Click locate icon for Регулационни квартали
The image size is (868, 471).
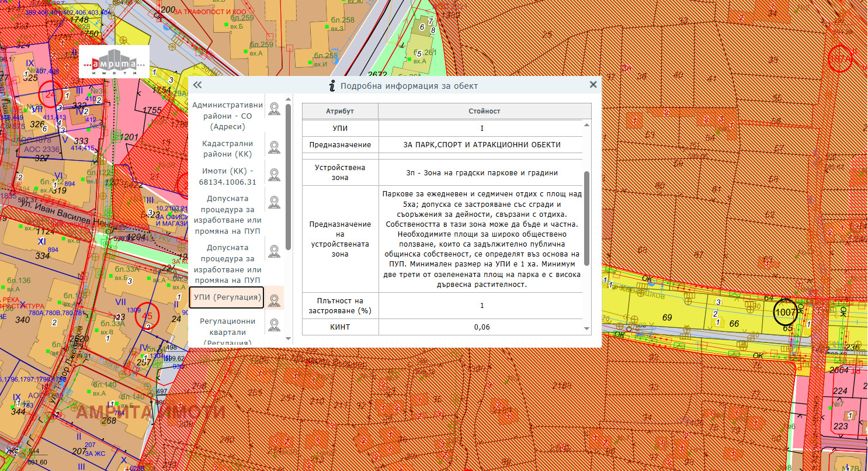275,325
